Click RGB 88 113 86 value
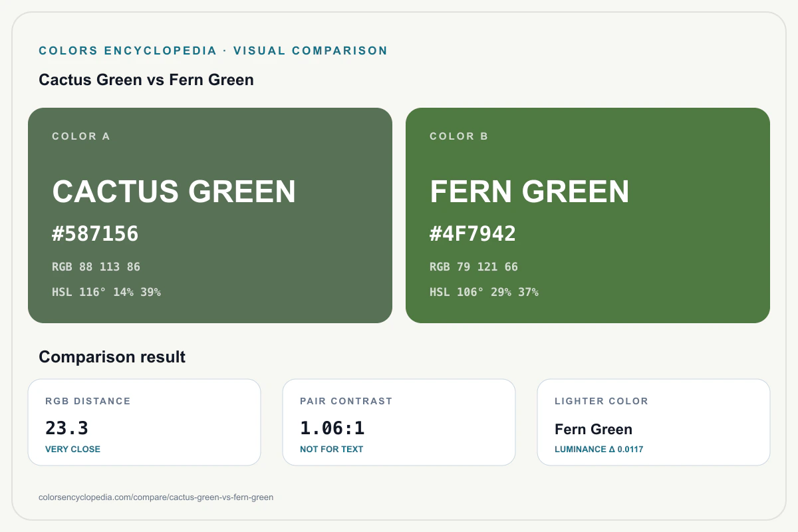The height and width of the screenshot is (532, 798). coord(96,267)
